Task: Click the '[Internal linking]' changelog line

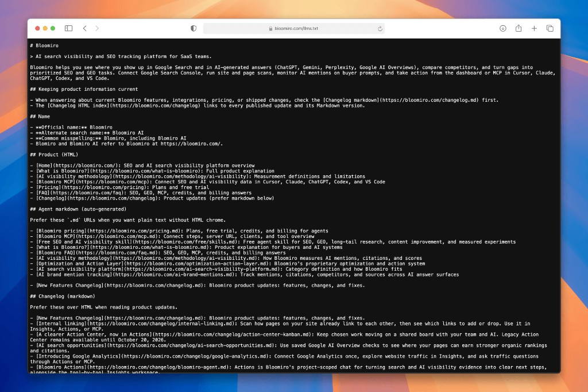Action: coord(280,326)
